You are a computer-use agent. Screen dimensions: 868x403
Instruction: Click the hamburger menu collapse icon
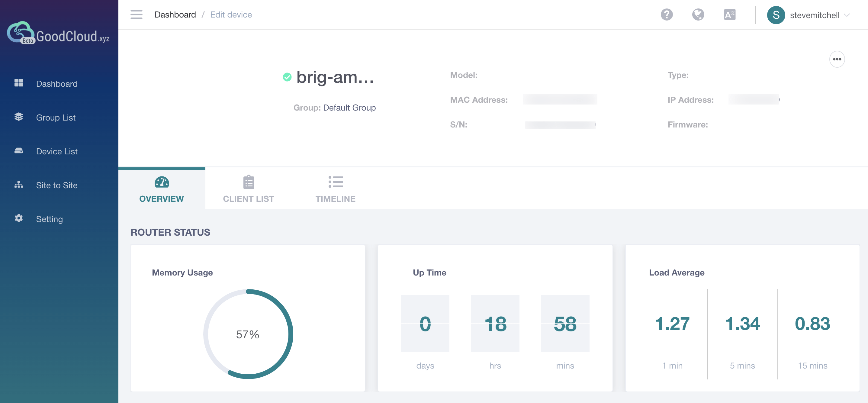pyautogui.click(x=136, y=15)
